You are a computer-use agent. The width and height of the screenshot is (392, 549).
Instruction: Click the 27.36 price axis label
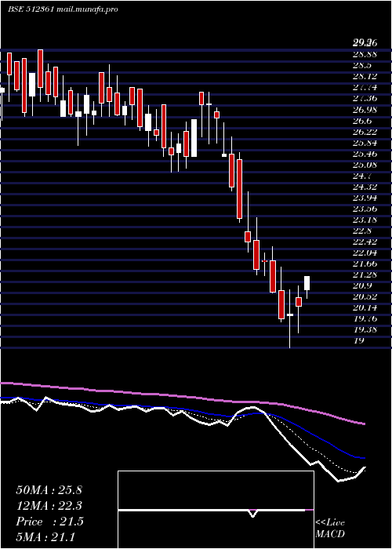[365, 99]
